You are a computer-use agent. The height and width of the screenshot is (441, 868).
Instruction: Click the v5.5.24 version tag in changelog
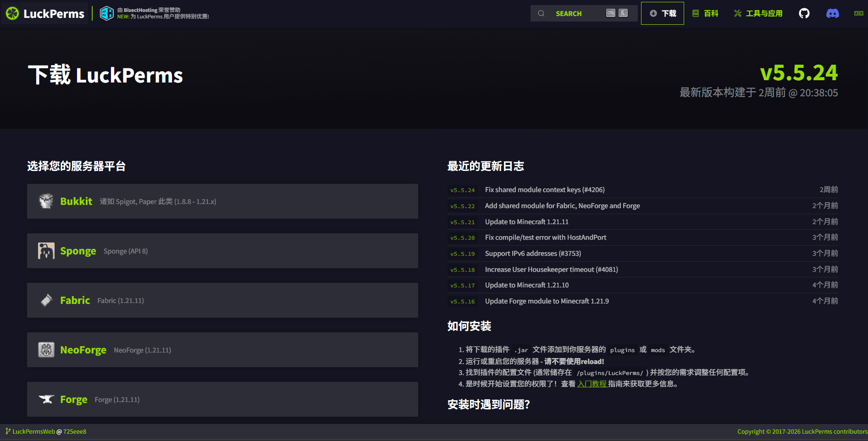463,190
